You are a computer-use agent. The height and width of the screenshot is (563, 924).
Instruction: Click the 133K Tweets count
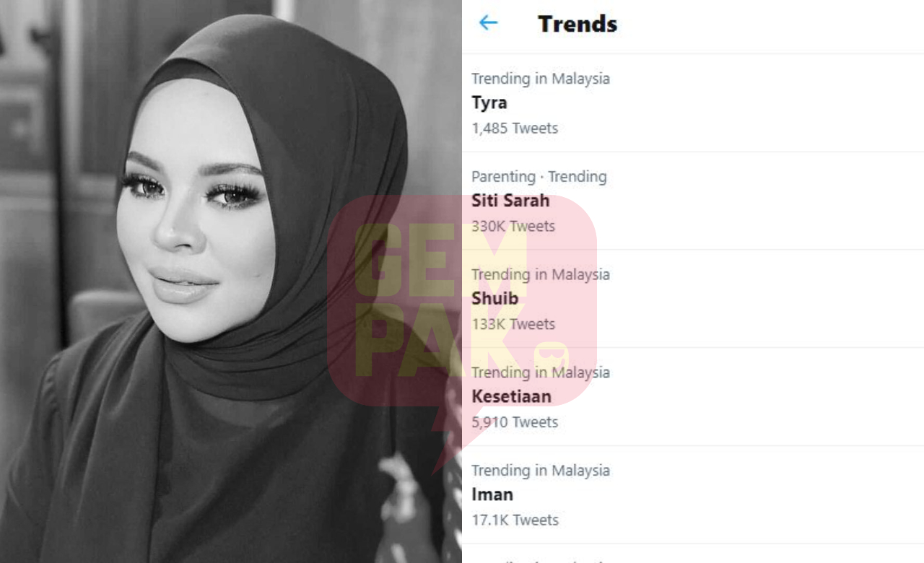pos(513,325)
